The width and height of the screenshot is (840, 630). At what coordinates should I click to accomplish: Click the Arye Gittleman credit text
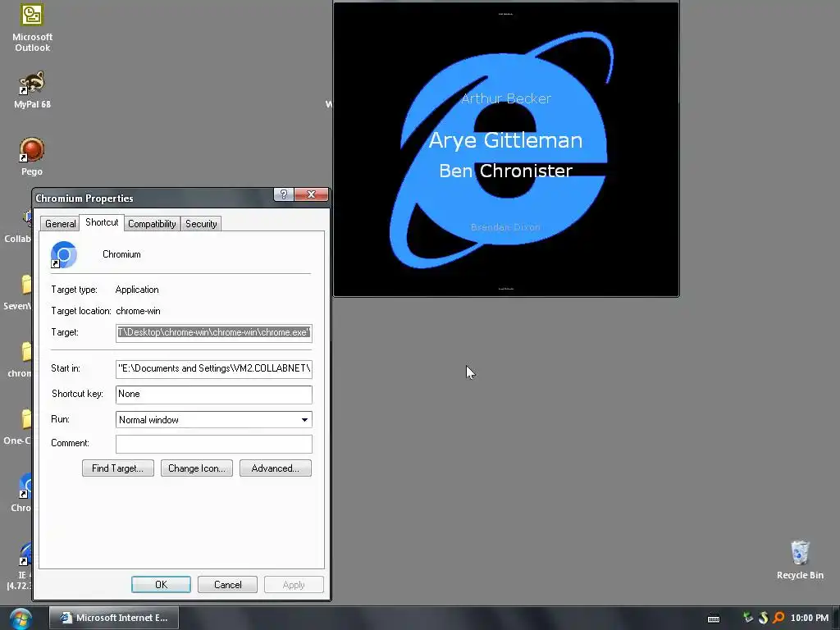tap(505, 140)
